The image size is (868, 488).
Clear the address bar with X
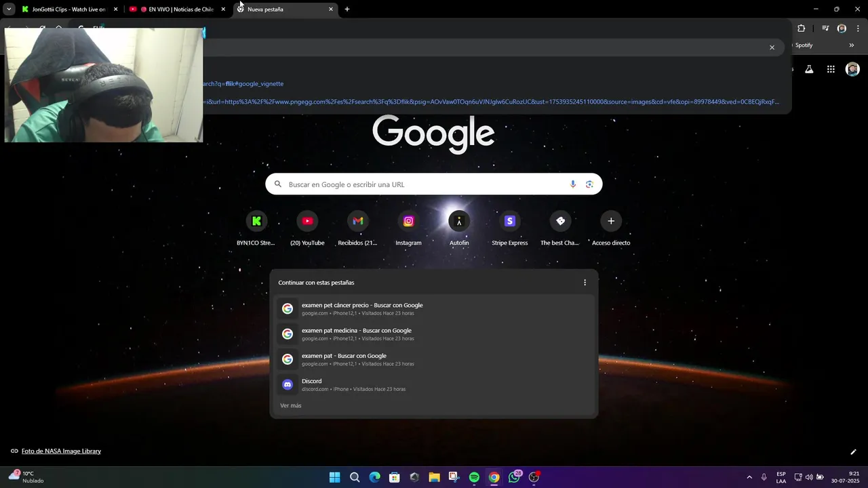772,47
